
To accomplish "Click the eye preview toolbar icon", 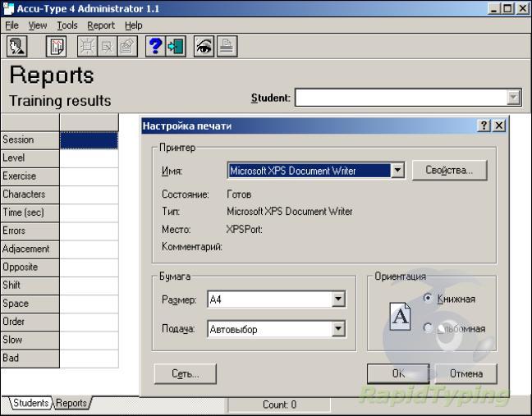I will coord(204,46).
